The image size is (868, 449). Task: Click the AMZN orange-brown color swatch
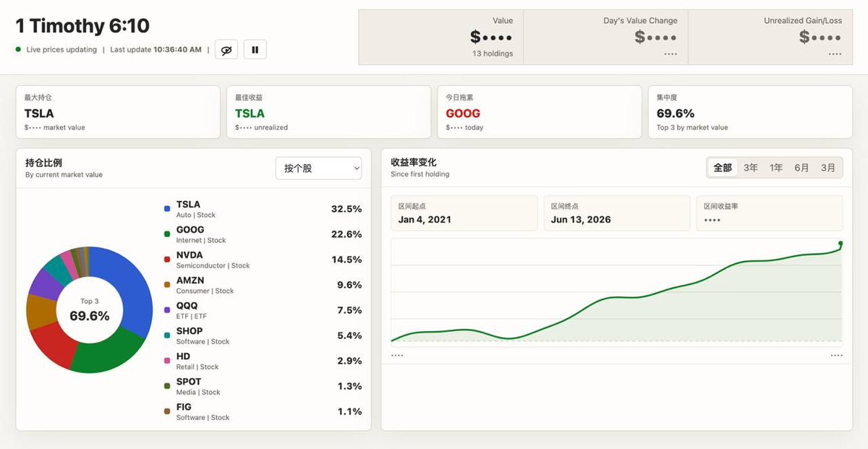(167, 285)
